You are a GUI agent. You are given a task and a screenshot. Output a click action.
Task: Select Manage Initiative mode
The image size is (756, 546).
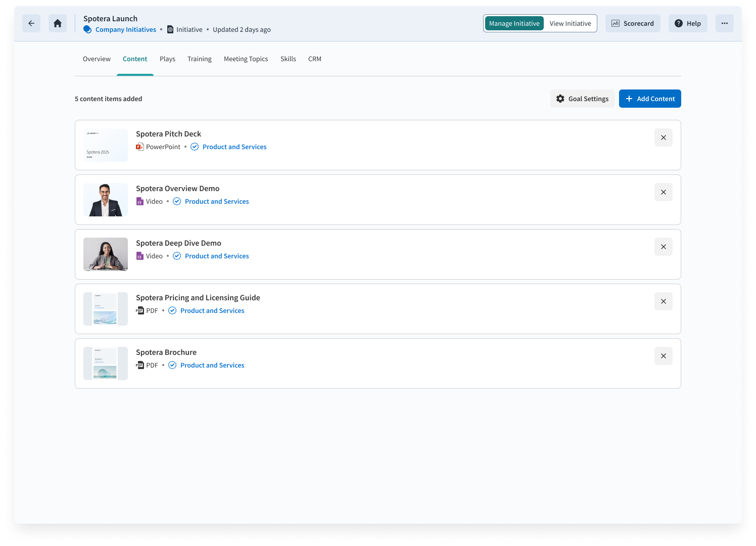(x=514, y=23)
